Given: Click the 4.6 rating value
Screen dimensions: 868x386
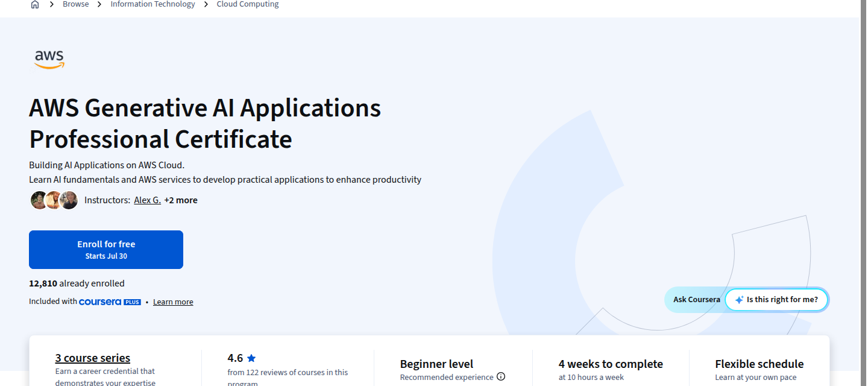Looking at the screenshot, I should [235, 358].
